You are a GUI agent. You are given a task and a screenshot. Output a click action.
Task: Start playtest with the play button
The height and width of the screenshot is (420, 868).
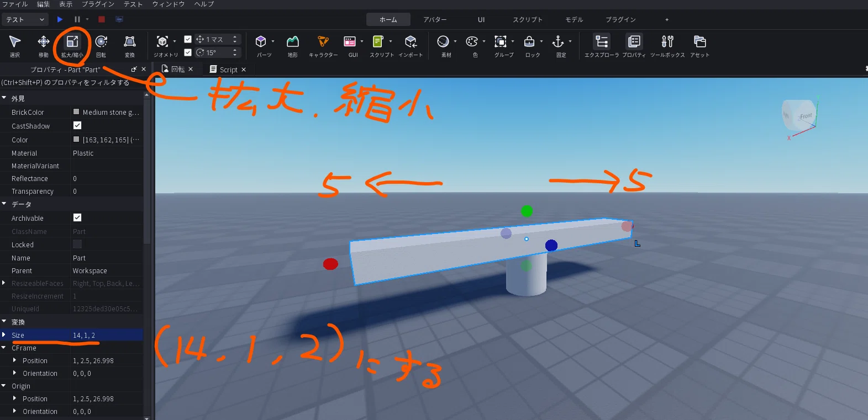click(60, 19)
